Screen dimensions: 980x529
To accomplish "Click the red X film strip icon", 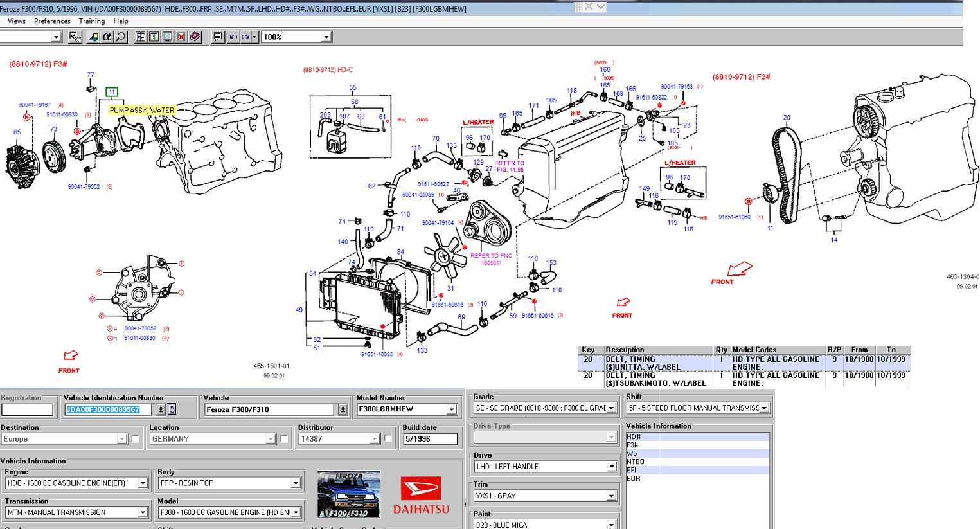I will [181, 37].
